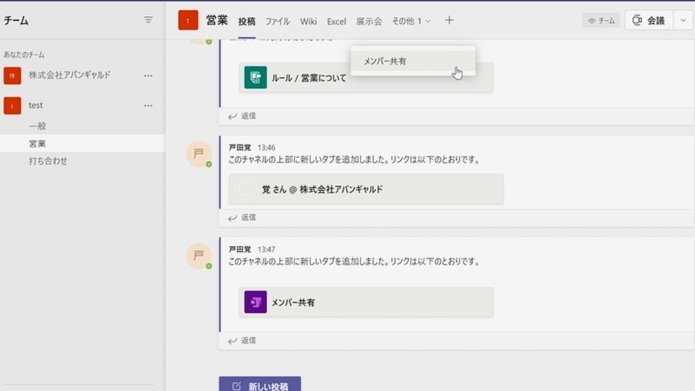Click reply arrow under 13:46 post
Screen dimensions: 695x391
tap(232, 218)
